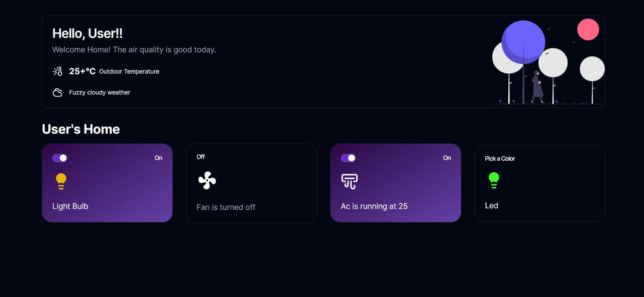
Task: Click the purple tree in illustration
Action: pyautogui.click(x=523, y=42)
